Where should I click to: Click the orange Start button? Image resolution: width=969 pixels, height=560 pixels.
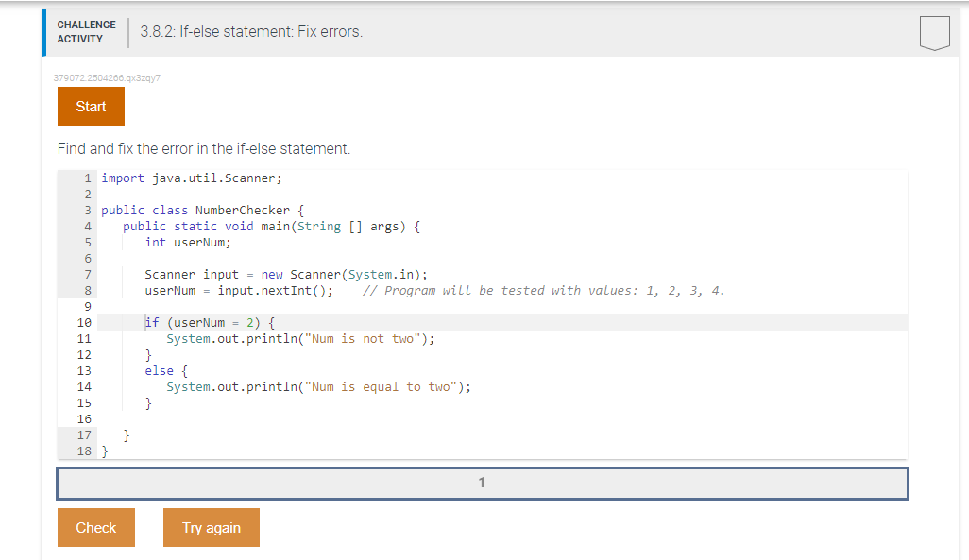91,107
